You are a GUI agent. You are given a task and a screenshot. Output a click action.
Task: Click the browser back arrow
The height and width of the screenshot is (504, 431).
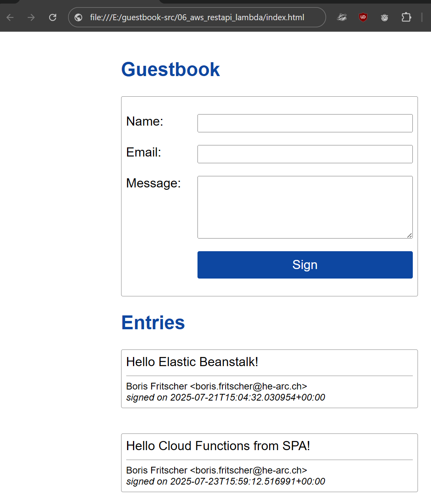(10, 17)
